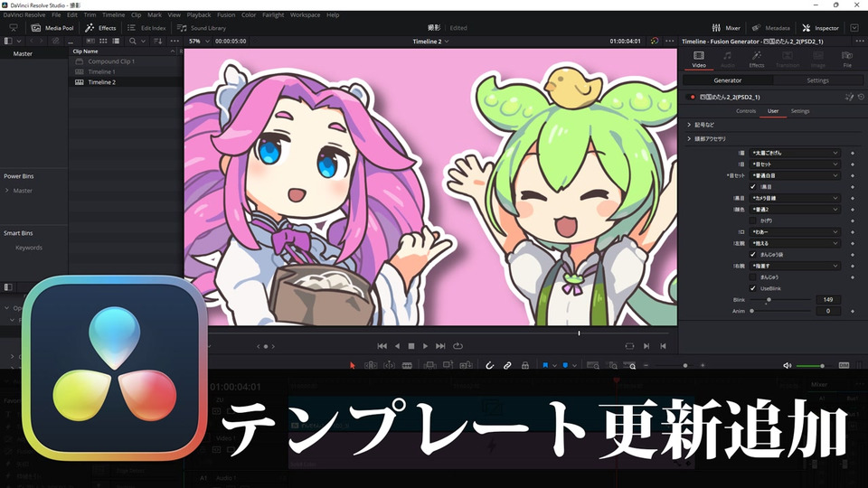The image size is (868, 488).
Task: Open the Playback menu
Action: (x=199, y=15)
